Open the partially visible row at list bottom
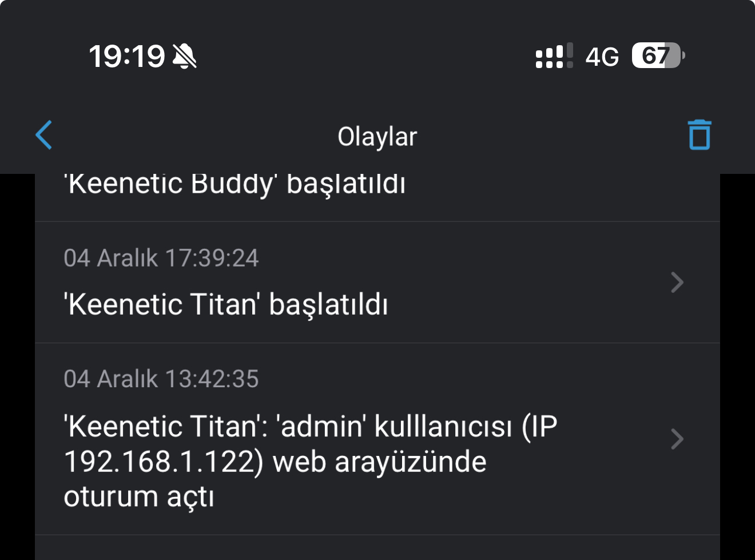The width and height of the screenshot is (755, 560). 378,548
